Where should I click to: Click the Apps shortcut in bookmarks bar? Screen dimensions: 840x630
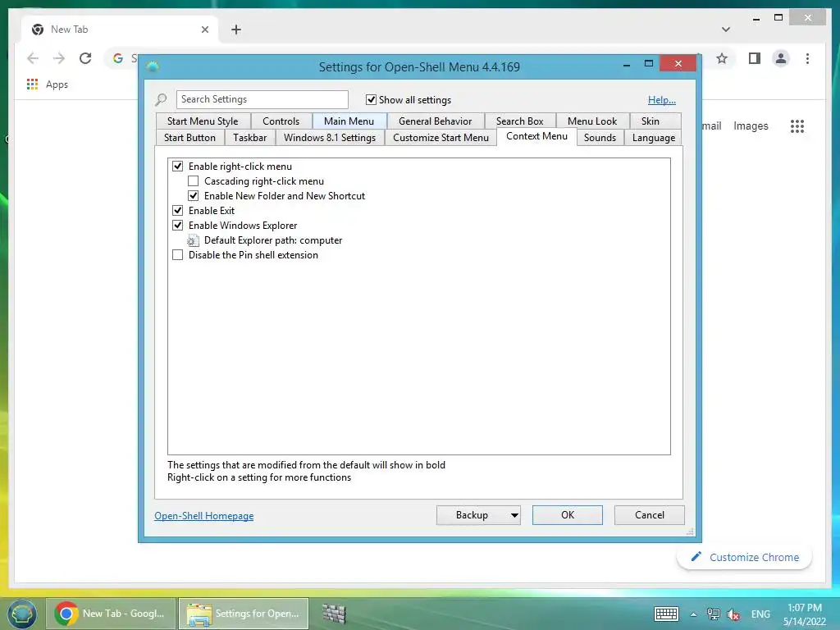click(47, 84)
